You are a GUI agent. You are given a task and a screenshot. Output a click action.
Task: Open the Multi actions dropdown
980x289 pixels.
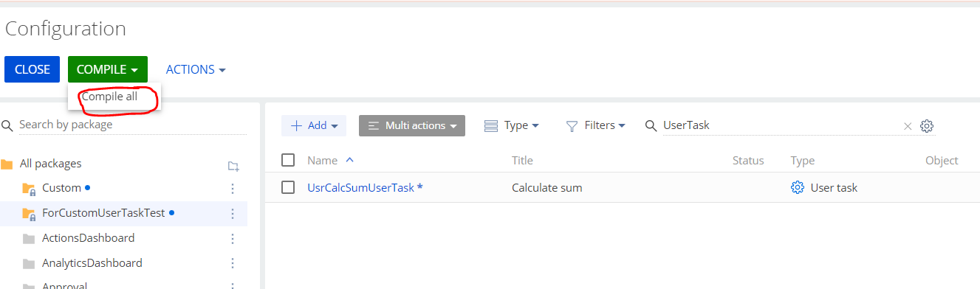pyautogui.click(x=412, y=125)
